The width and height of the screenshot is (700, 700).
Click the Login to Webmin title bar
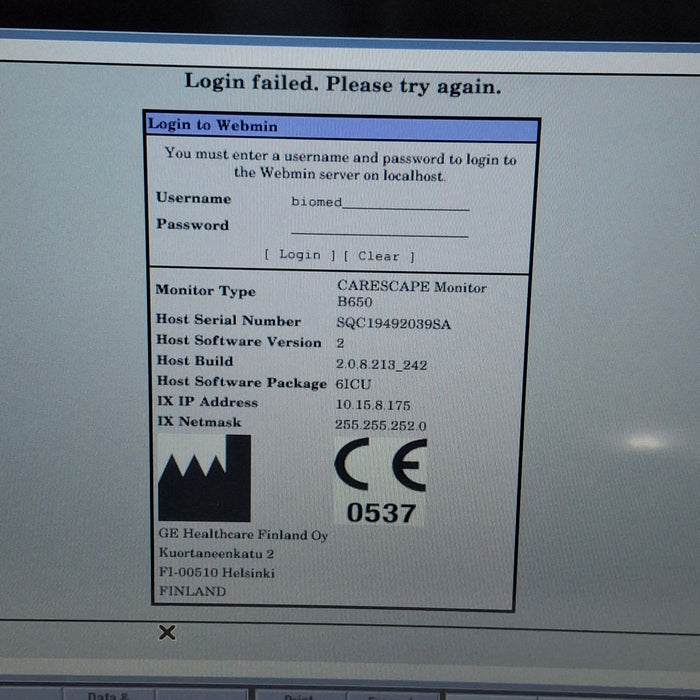(341, 126)
